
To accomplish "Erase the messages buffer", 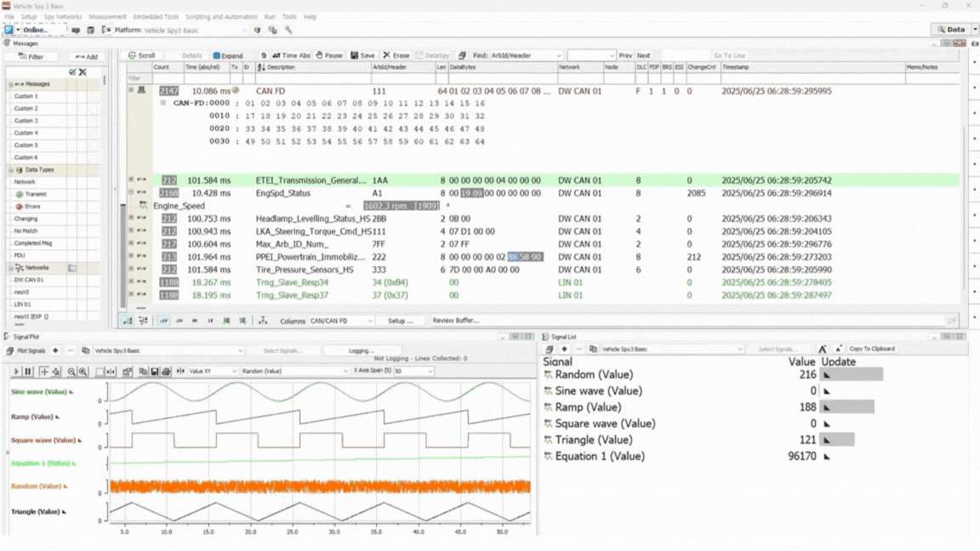I will (x=396, y=55).
